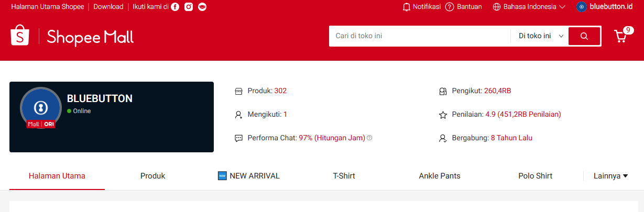Open the Polo Shirt tab
Image resolution: width=644 pixels, height=212 pixels.
point(535,176)
